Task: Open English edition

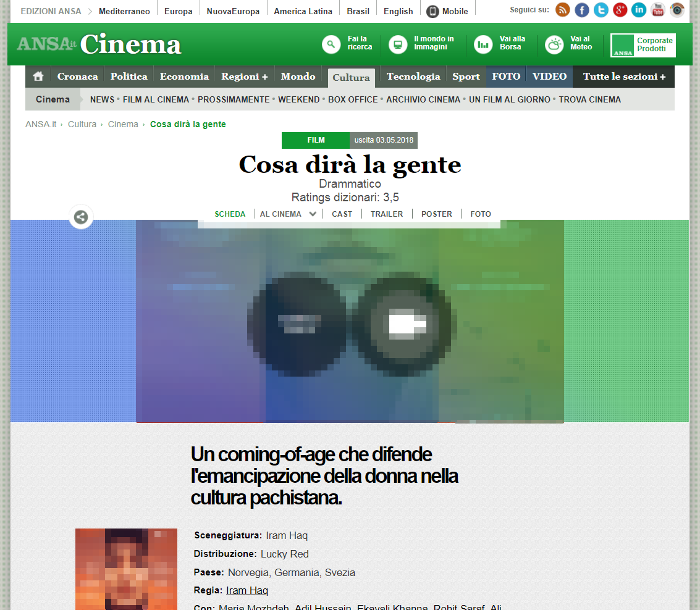Action: tap(398, 11)
